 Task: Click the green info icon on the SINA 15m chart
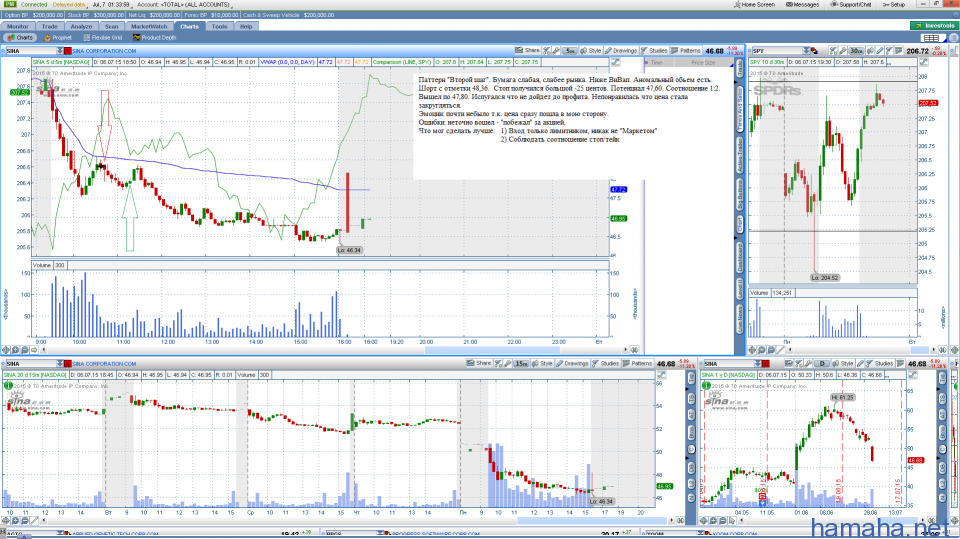8,385
